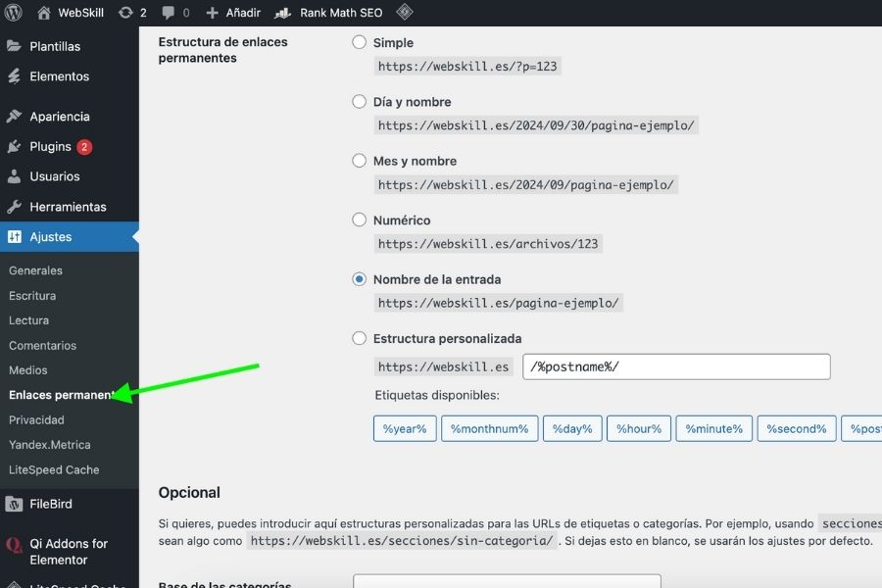Click the Plantillas folder icon
Image resolution: width=882 pixels, height=588 pixels.
[14, 46]
